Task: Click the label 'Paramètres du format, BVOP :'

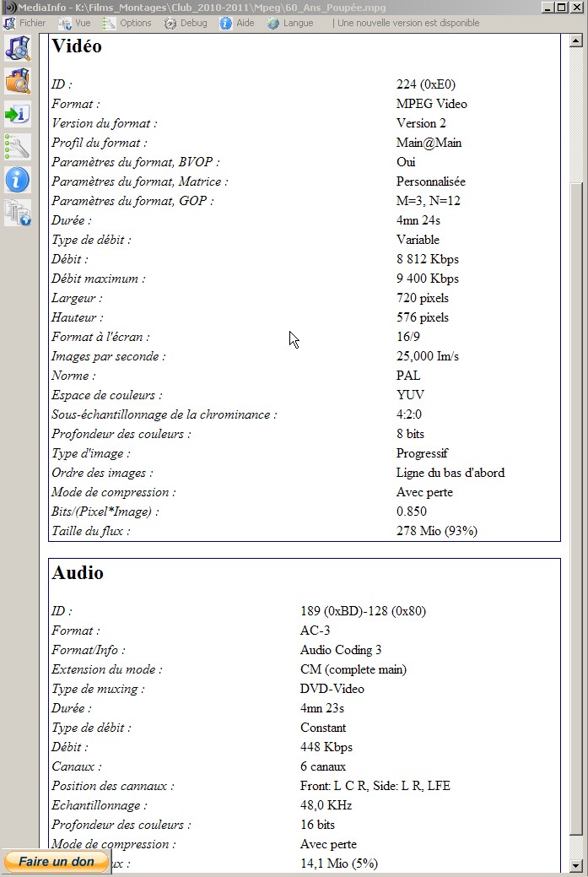Action: (135, 162)
